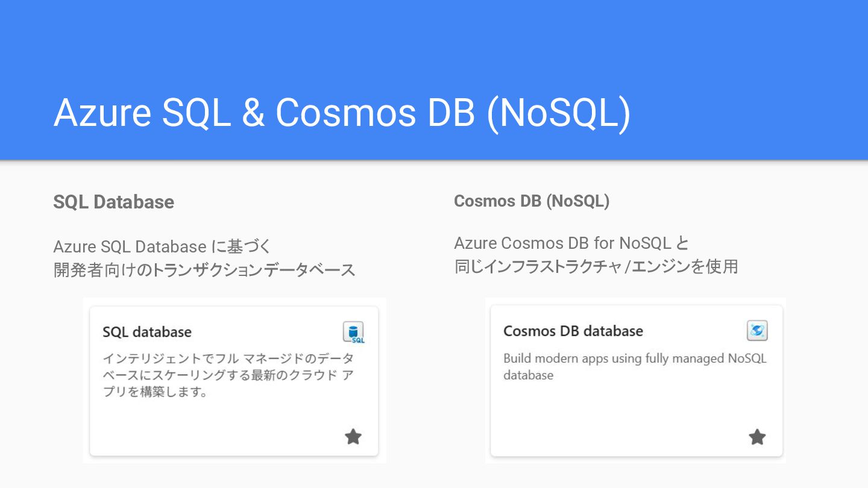
Task: Star the Cosmos DB database card
Action: (x=757, y=437)
